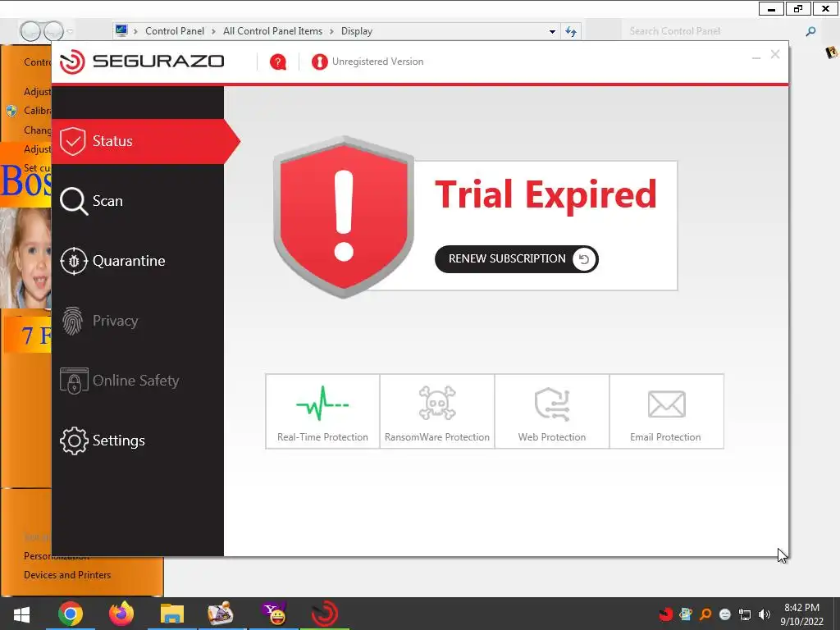Screen dimensions: 840x630
Task: Click Control Panel in the address breadcrumb
Action: (175, 31)
